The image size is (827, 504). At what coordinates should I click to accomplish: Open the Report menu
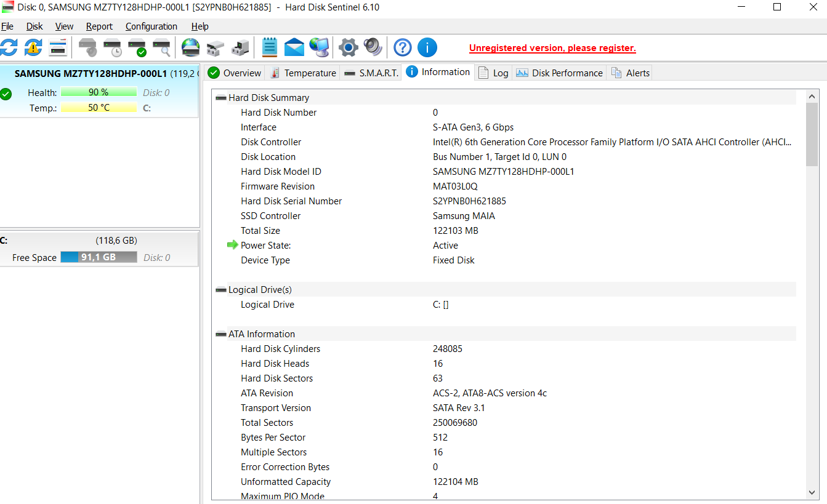click(x=99, y=26)
